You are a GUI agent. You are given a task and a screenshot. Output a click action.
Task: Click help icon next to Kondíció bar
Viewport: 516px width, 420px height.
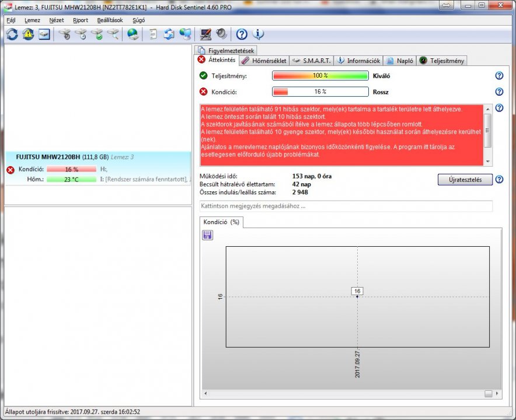499,92
